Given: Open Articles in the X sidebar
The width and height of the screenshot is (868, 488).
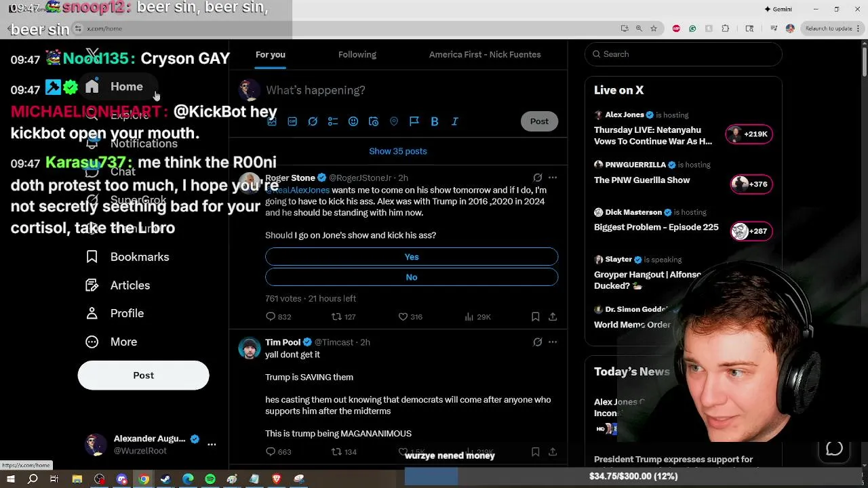Looking at the screenshot, I should coord(118,285).
